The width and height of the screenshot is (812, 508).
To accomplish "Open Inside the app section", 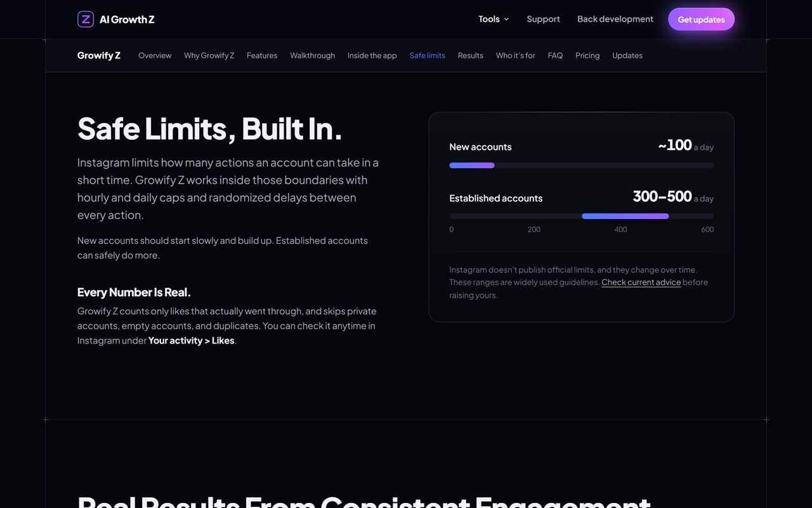I will (x=372, y=55).
